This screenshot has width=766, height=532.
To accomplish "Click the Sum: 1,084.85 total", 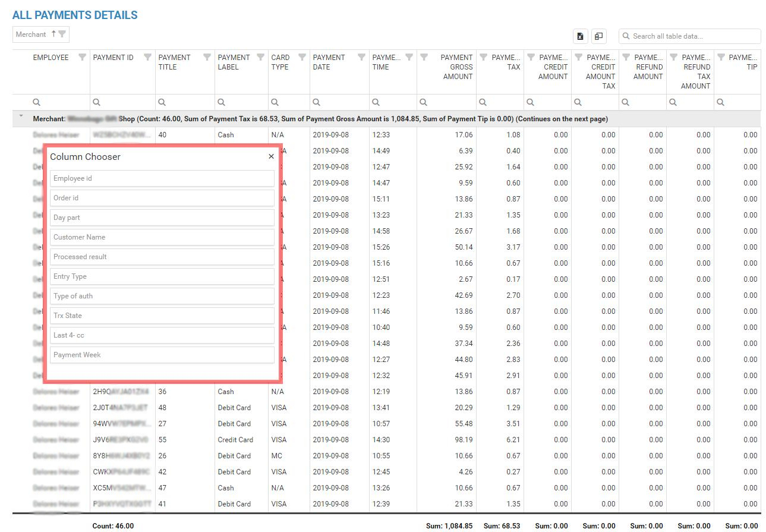I will (x=449, y=526).
